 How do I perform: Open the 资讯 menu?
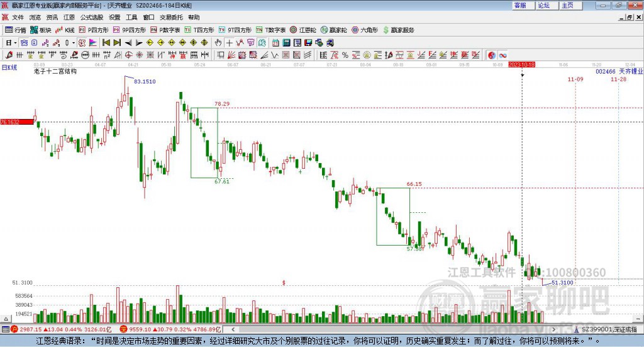tap(52, 17)
